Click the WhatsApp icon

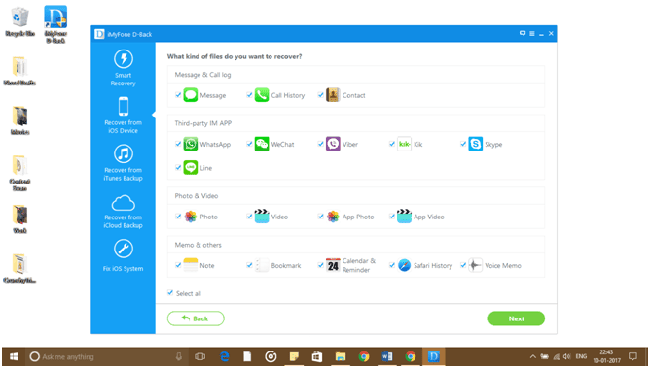coord(191,144)
